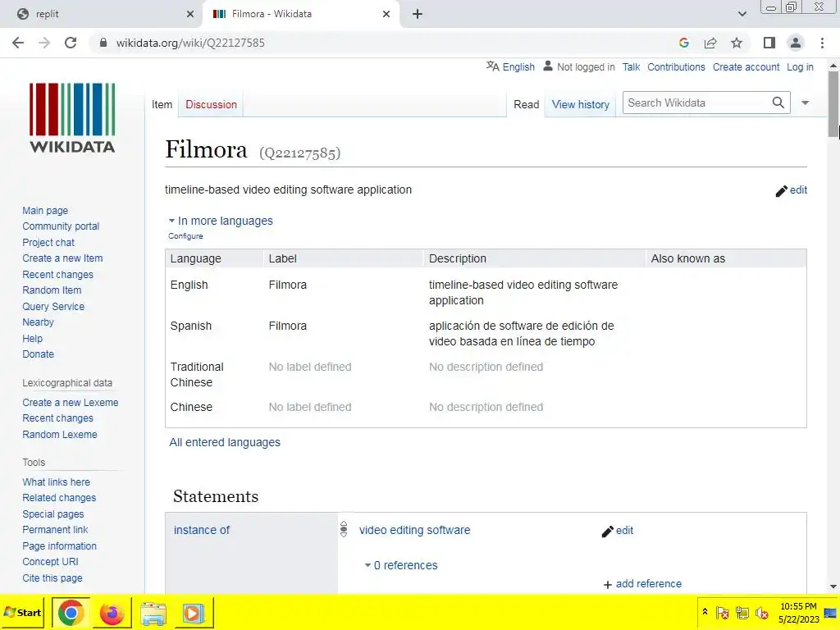Click Log in link

pyautogui.click(x=800, y=67)
